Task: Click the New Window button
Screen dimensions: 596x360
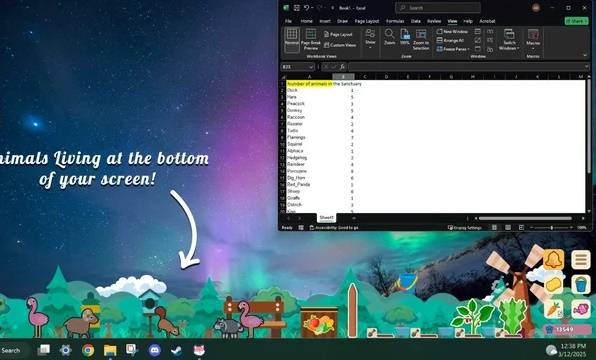Action: [452, 32]
